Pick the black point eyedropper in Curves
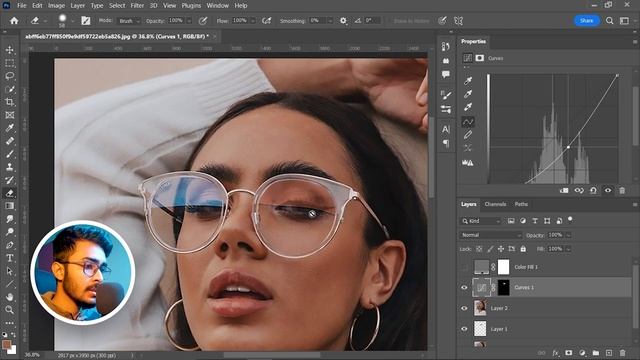 pyautogui.click(x=468, y=81)
